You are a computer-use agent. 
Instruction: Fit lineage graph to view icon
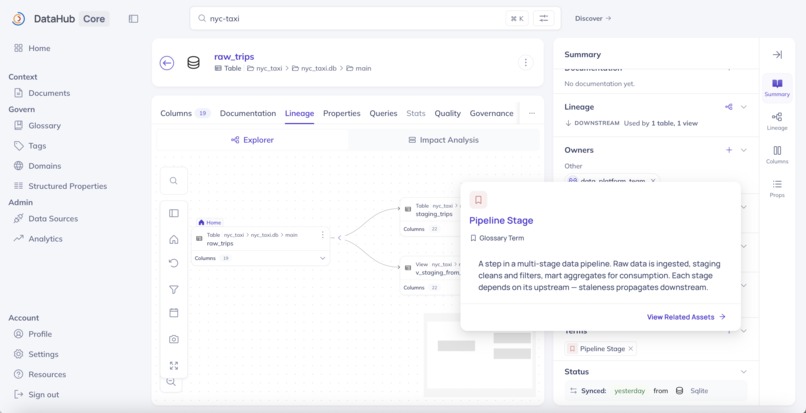(x=174, y=366)
